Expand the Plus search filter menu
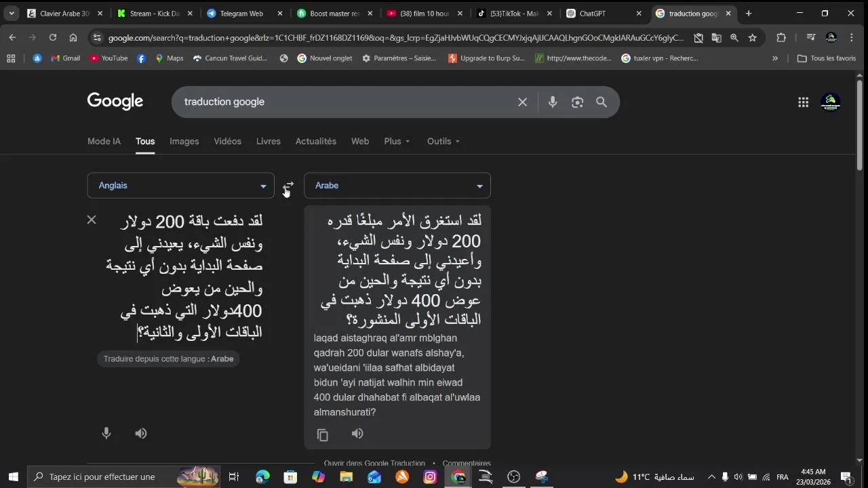The height and width of the screenshot is (488, 868). click(397, 141)
